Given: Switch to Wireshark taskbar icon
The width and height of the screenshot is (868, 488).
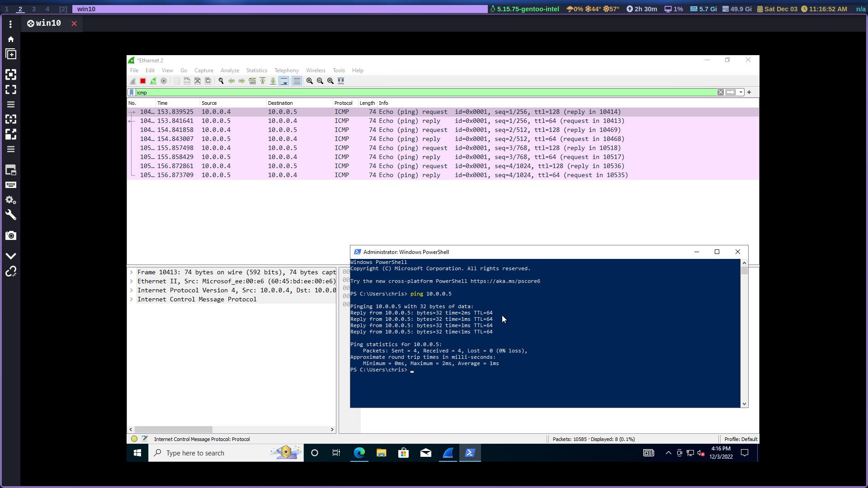Looking at the screenshot, I should [x=448, y=453].
